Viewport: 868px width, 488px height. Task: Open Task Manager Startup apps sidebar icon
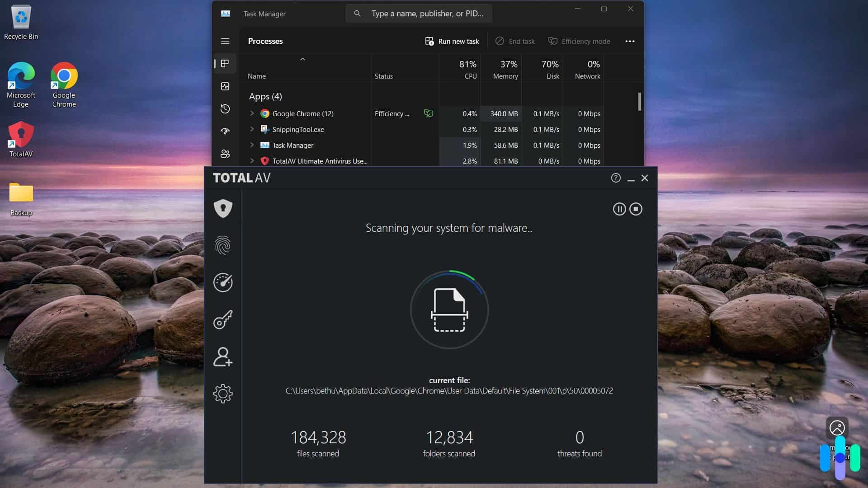click(x=225, y=131)
